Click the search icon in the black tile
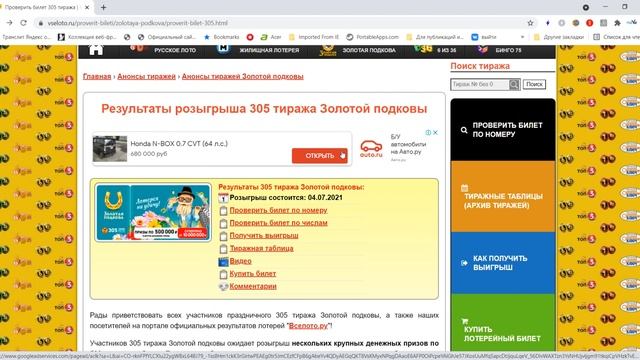The width and height of the screenshot is (640, 360). 464,130
